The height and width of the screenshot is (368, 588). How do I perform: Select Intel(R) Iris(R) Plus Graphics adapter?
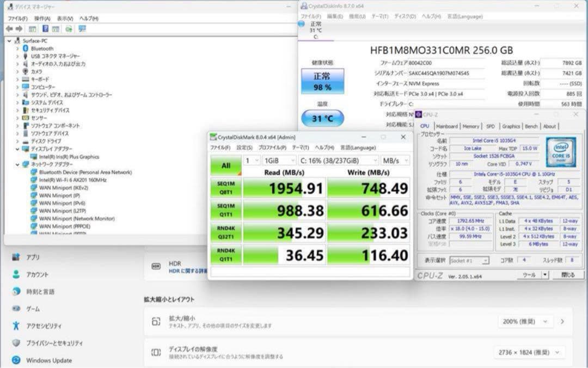point(69,157)
